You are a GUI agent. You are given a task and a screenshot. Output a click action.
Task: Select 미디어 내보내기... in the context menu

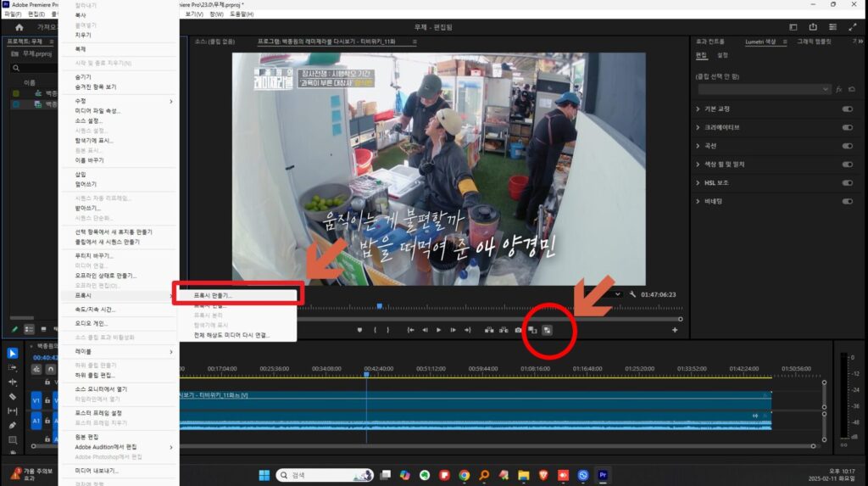[97, 470]
